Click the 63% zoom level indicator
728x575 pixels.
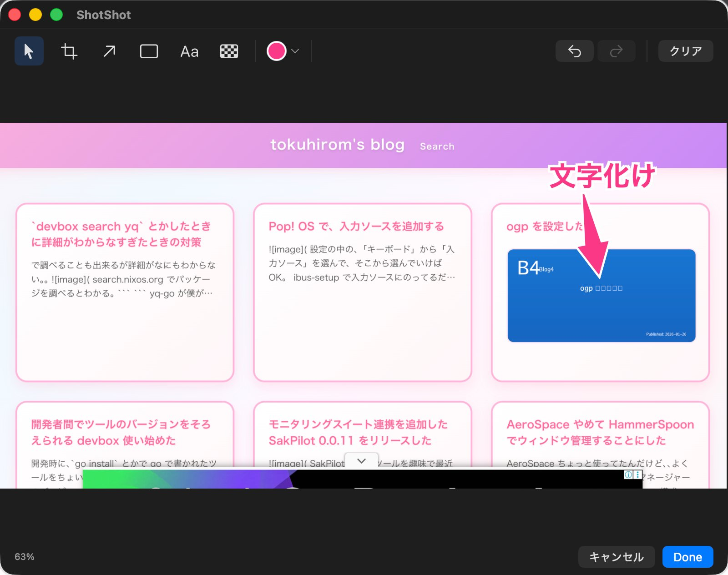25,557
